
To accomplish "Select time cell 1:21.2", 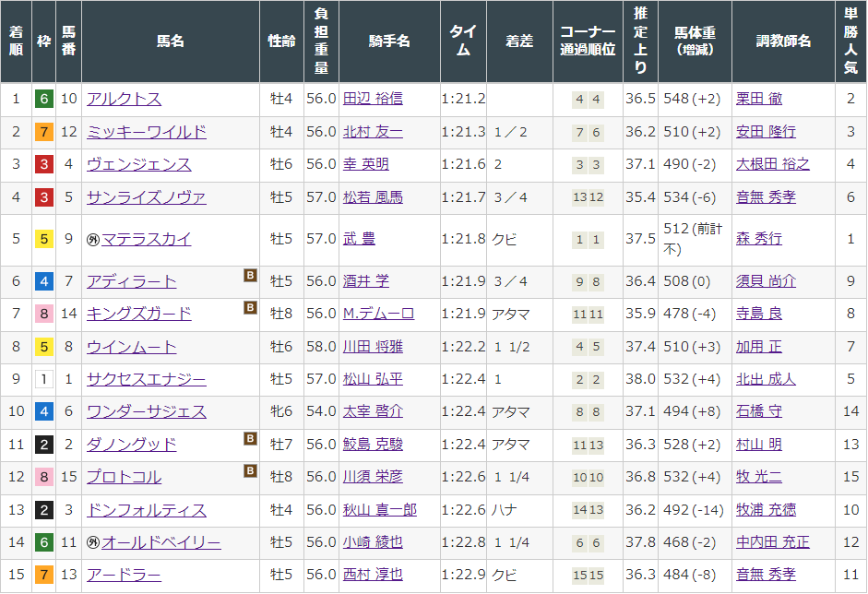I will (463, 99).
